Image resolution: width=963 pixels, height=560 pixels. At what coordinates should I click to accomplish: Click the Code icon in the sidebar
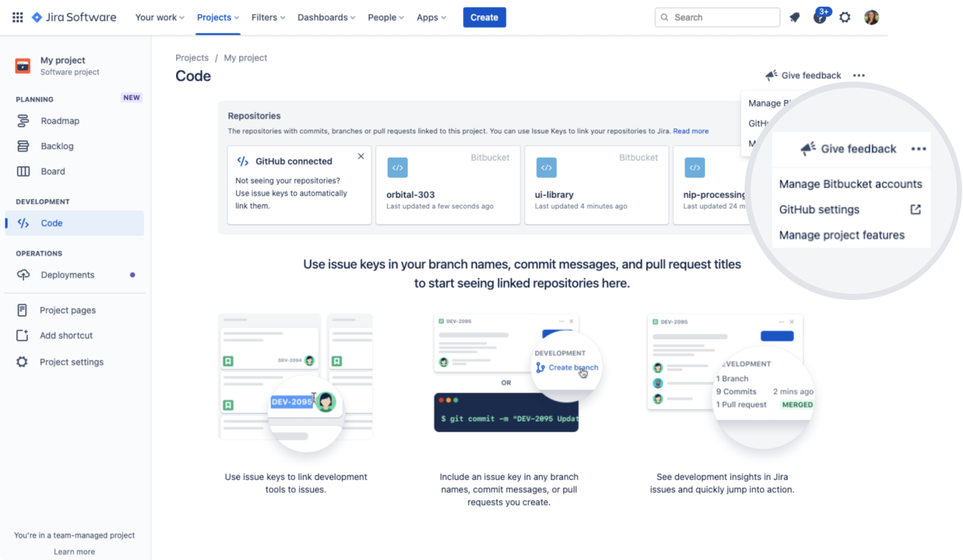coord(23,223)
